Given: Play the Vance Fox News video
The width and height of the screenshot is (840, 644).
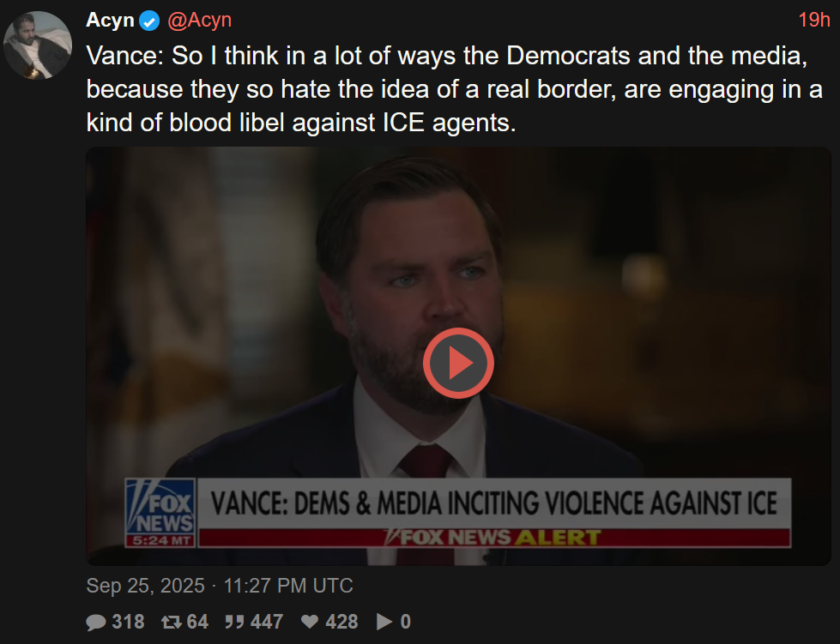Looking at the screenshot, I should coord(458,363).
